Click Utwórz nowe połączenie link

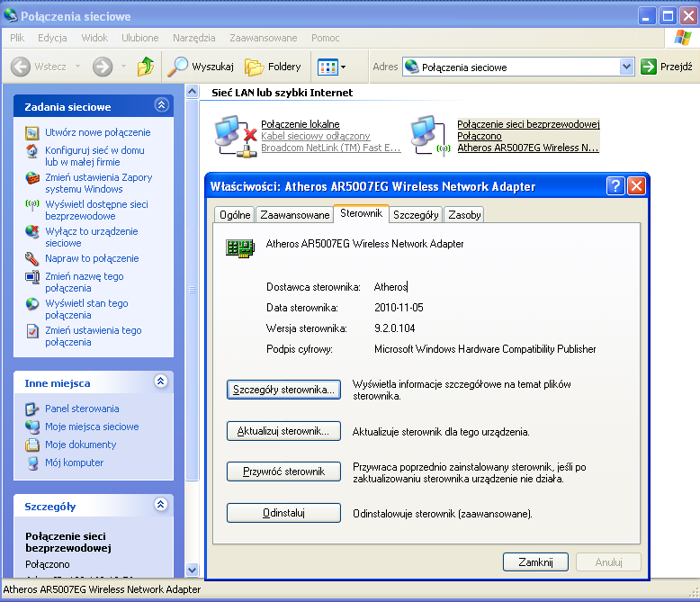tap(98, 132)
